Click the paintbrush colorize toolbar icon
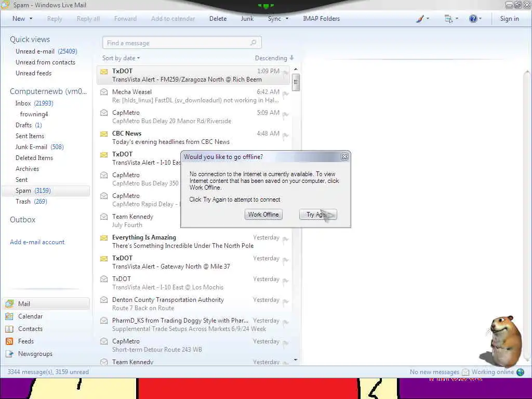 pos(420,19)
